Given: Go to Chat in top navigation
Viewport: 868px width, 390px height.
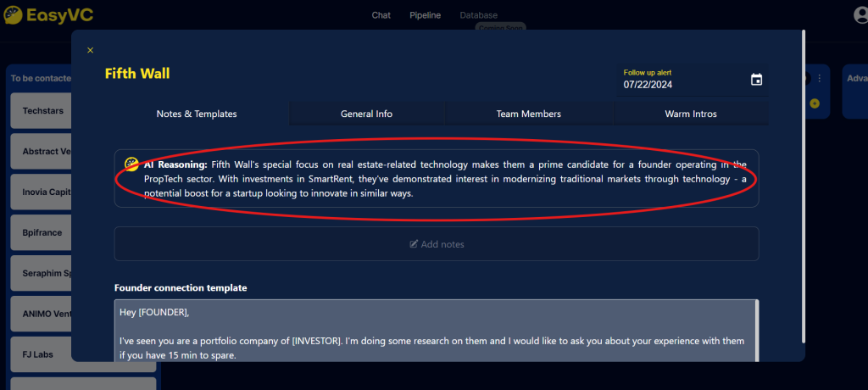Looking at the screenshot, I should (x=381, y=15).
